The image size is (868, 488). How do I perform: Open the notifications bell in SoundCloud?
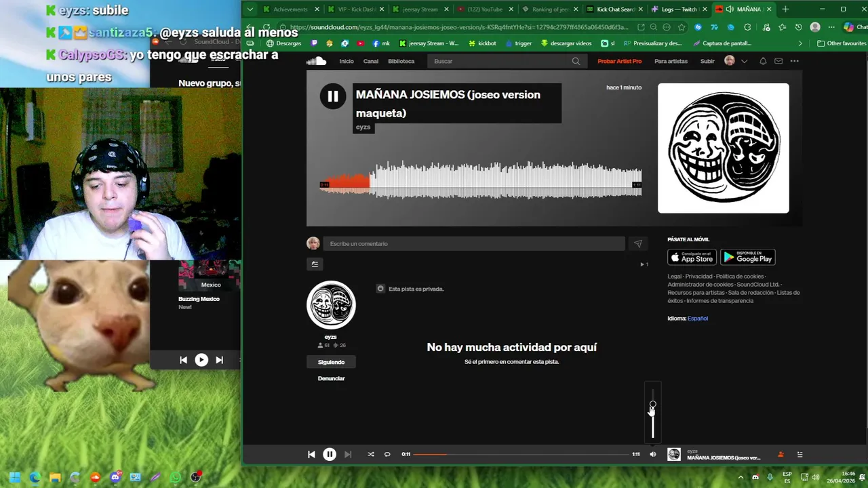tap(763, 61)
